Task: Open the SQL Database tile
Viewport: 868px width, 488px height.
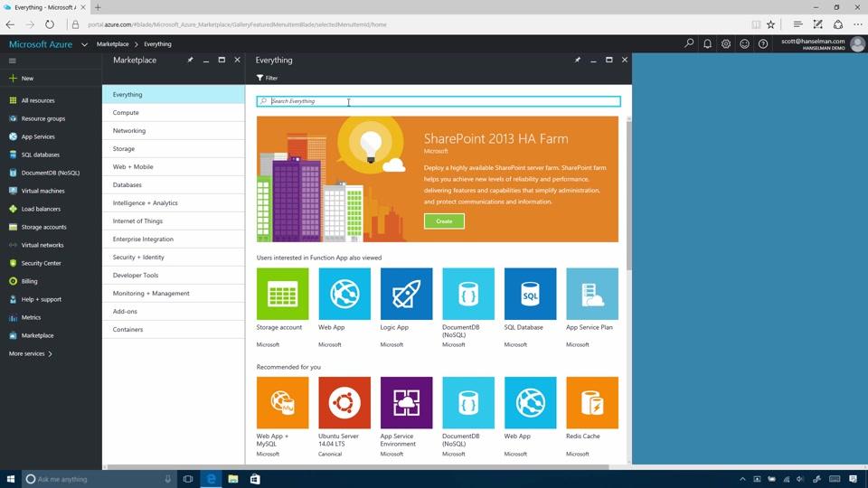Action: pos(531,294)
